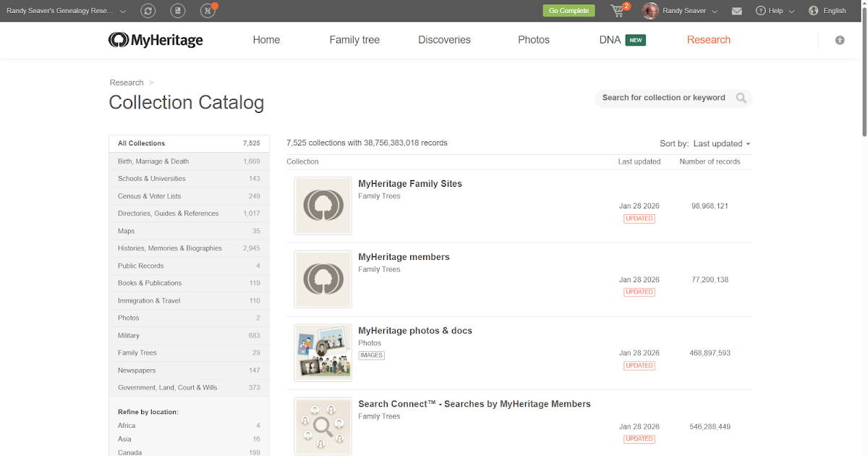Click the globe language icon
This screenshot has height=456, width=868.
(x=814, y=11)
